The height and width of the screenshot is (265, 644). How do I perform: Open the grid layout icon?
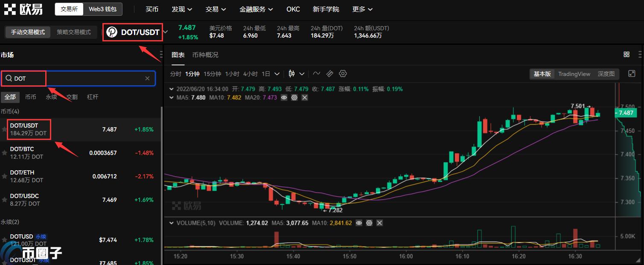pyautogui.click(x=627, y=55)
